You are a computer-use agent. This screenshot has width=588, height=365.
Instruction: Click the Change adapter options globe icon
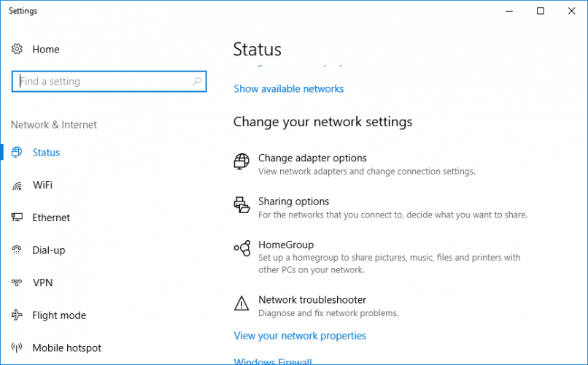[241, 161]
